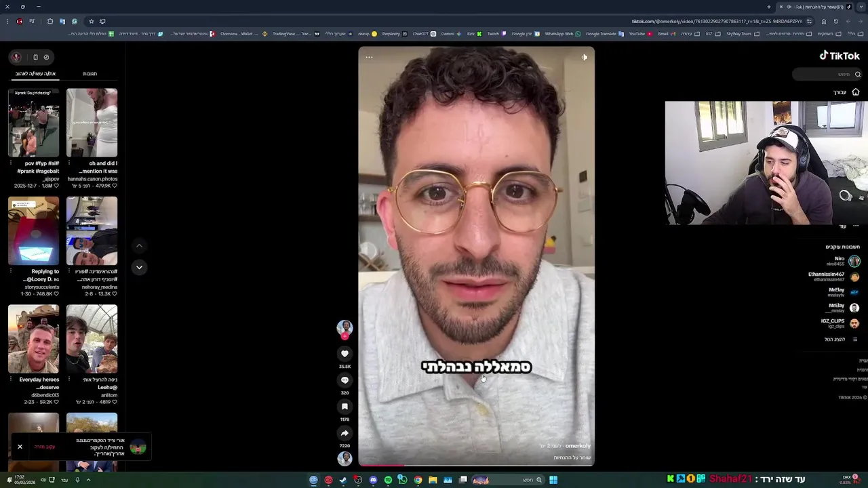Go to next video with down chevron
This screenshot has width=868, height=488.
139,267
